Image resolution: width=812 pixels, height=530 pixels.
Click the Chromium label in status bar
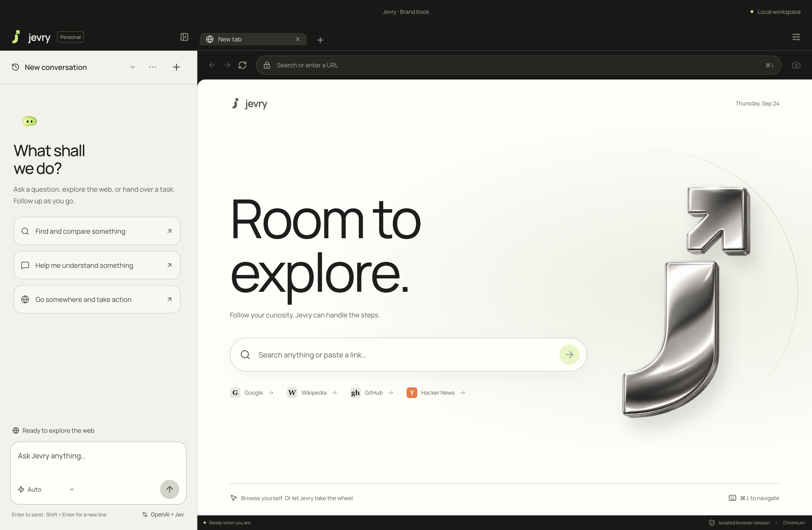tap(794, 522)
